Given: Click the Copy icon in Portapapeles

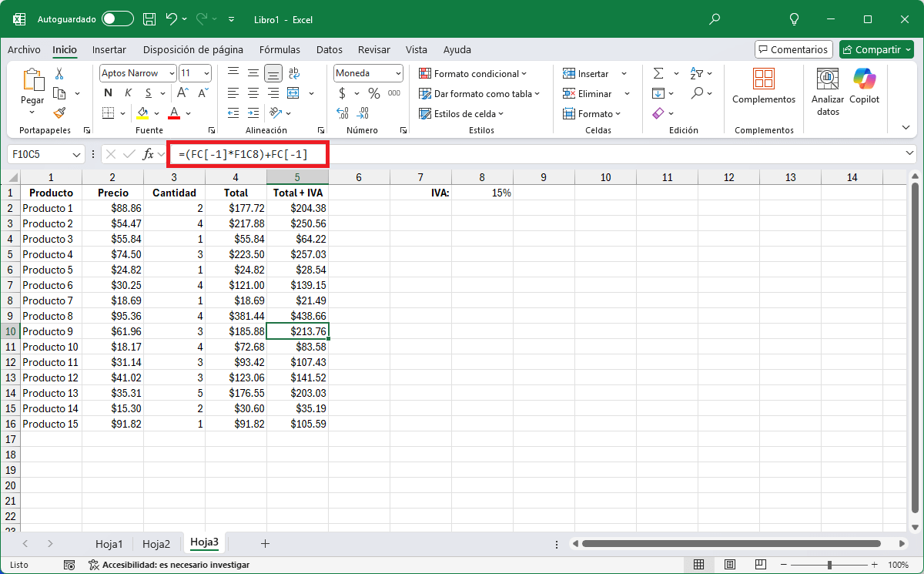Looking at the screenshot, I should pos(60,93).
